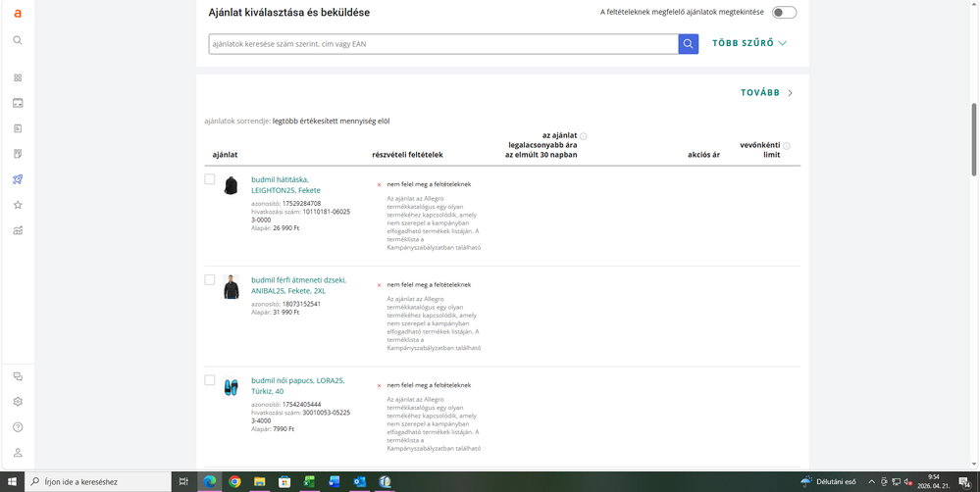Expand the TÖBB SZŰRŐ filters
This screenshot has width=980, height=492.
coord(749,43)
